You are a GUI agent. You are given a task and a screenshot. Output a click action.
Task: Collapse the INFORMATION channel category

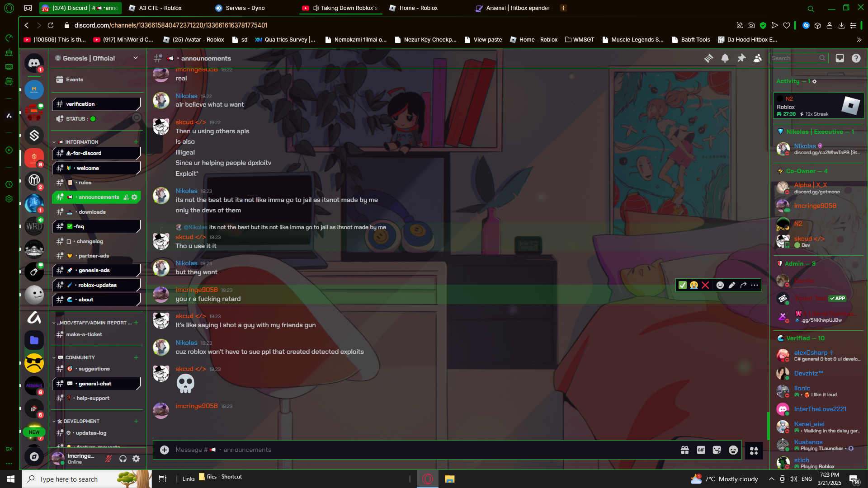(x=81, y=142)
